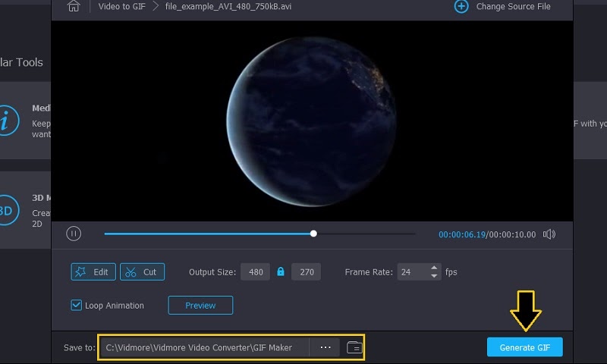
Task: Click Change Source File link
Action: tap(513, 7)
